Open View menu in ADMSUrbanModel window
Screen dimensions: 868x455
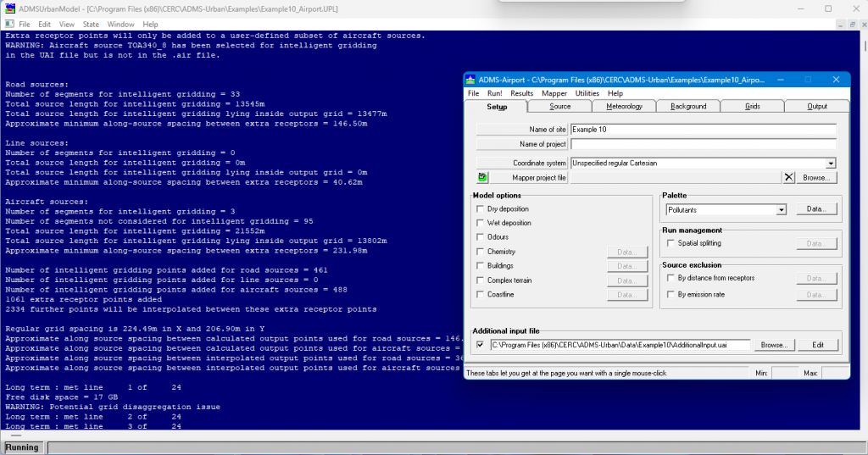66,25
